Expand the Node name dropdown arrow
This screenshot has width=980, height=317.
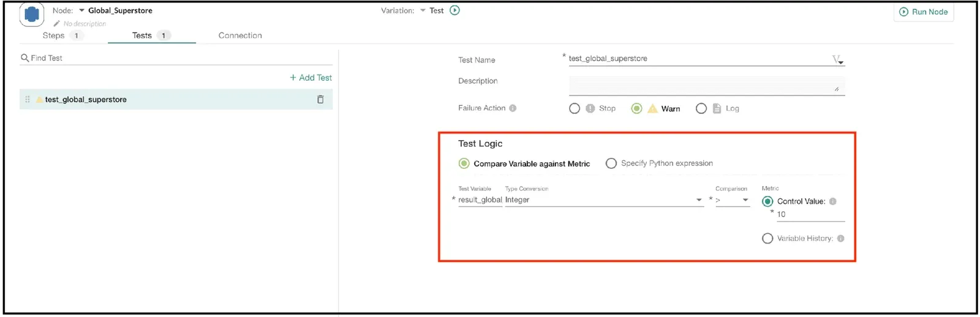coord(81,10)
